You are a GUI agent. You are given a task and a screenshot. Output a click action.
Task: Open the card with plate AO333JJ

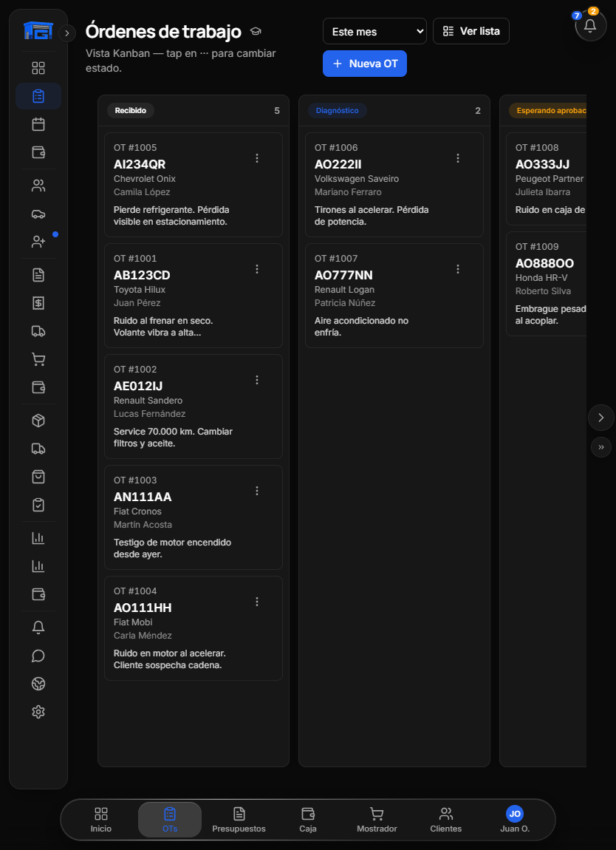546,179
